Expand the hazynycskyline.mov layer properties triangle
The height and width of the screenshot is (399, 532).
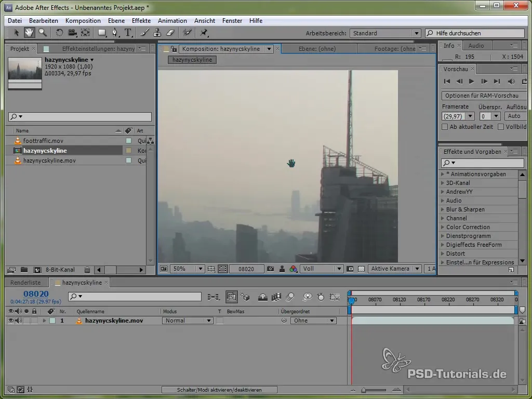pyautogui.click(x=44, y=321)
